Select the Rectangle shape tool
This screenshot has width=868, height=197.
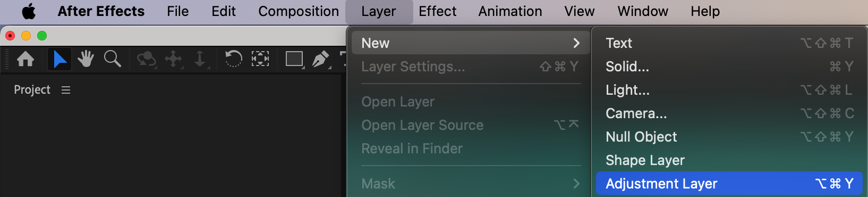coord(294,59)
